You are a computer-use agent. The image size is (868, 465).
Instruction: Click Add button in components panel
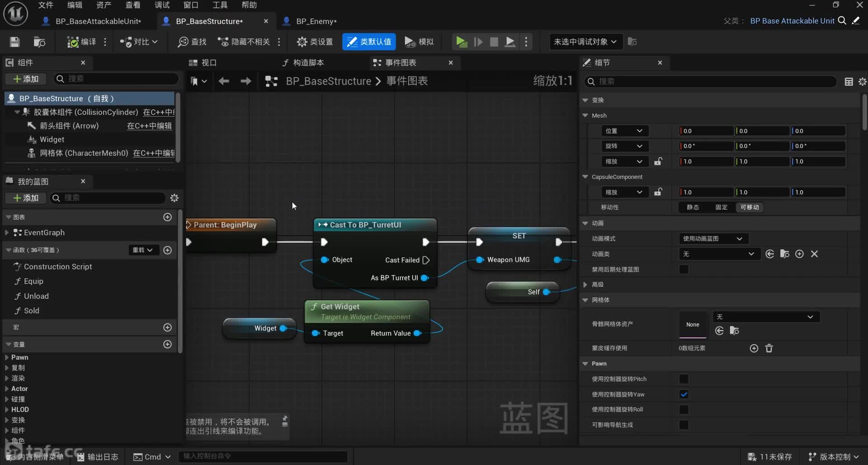pos(26,79)
